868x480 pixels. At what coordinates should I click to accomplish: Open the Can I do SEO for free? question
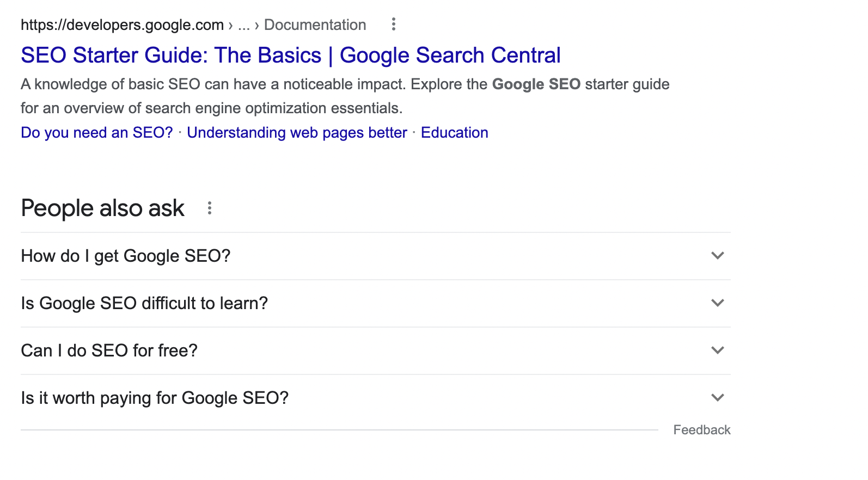[109, 350]
